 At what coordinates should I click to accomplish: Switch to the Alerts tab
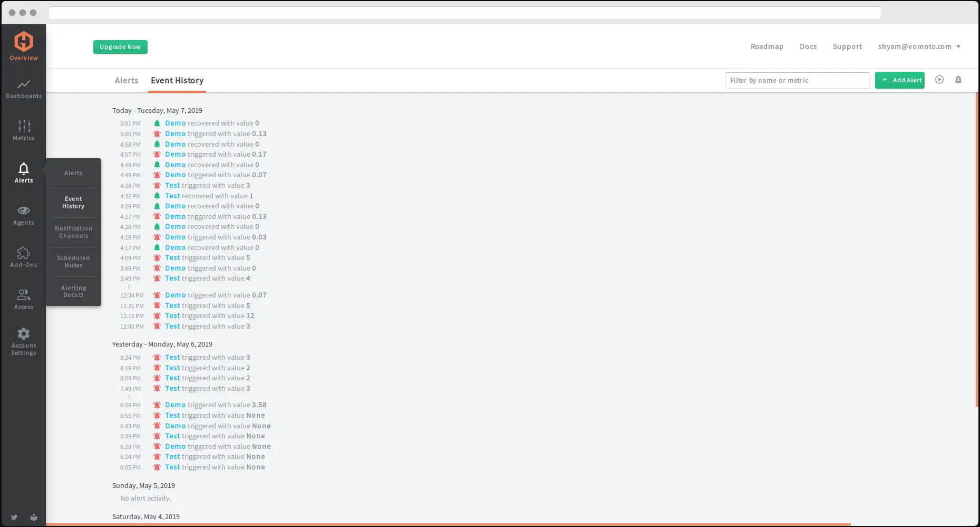(127, 80)
